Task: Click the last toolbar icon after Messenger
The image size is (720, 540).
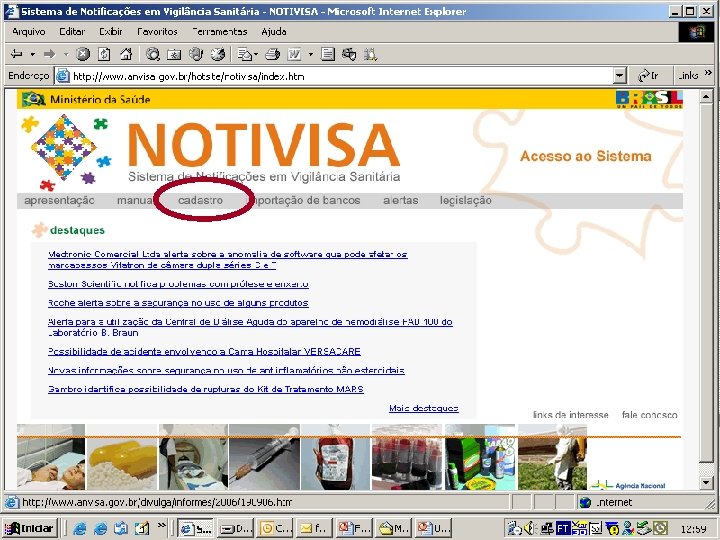Action: click(x=370, y=54)
